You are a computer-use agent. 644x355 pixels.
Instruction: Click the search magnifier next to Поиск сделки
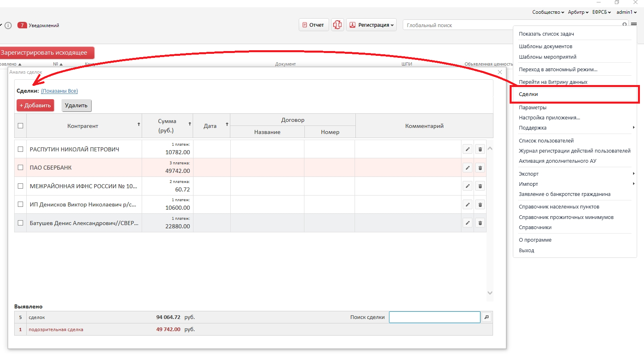pyautogui.click(x=487, y=317)
